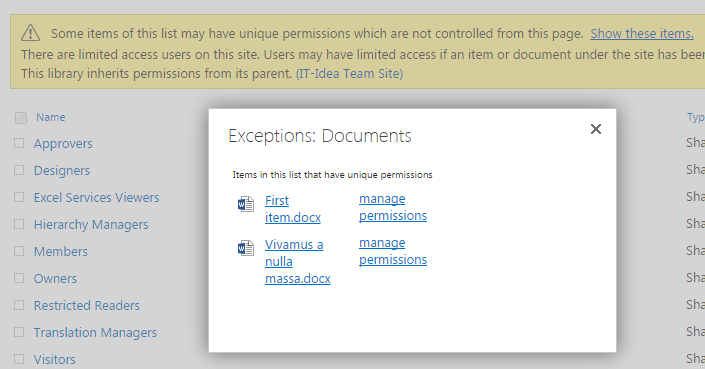Check the Members checkbox
705x369 pixels.
pos(19,251)
